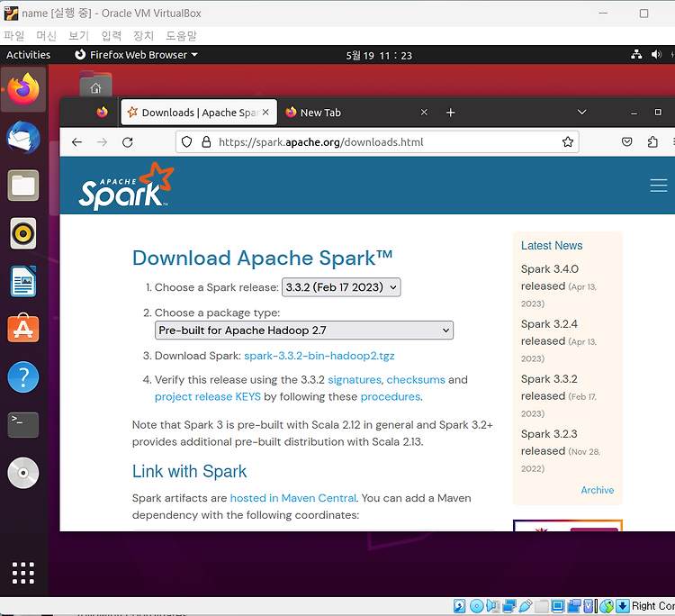Open VirtualBox 파일 menu

tap(13, 36)
